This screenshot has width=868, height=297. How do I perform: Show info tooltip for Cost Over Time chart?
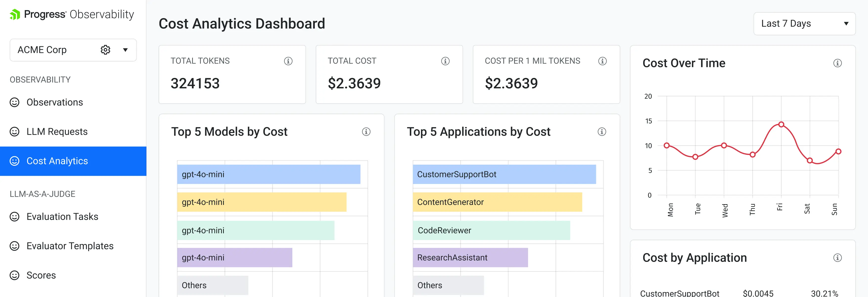838,63
